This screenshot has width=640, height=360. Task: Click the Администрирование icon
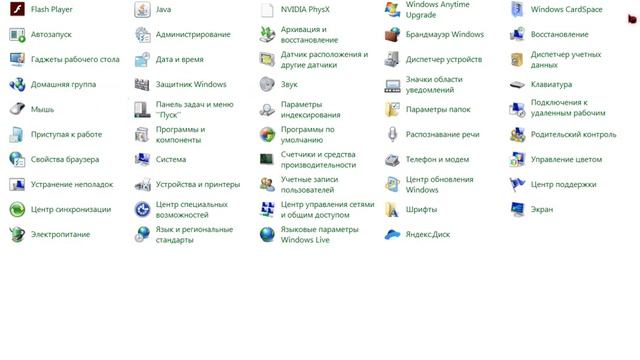[x=142, y=35]
